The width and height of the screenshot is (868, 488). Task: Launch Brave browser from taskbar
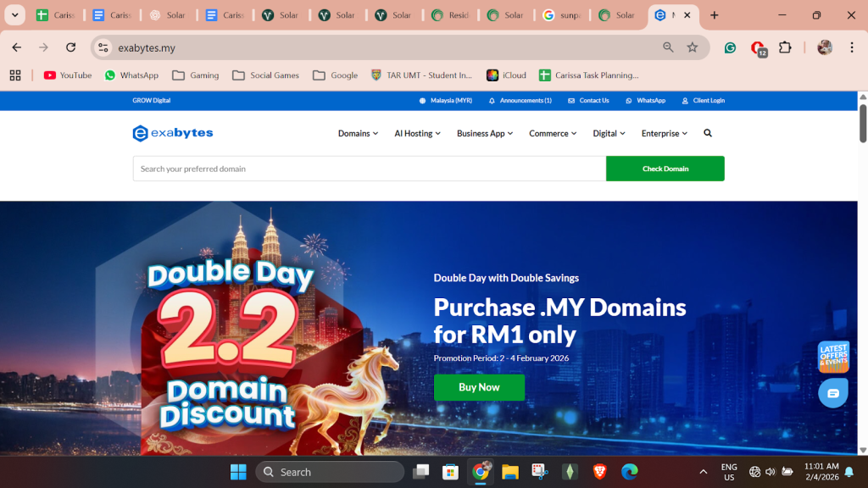click(x=599, y=472)
